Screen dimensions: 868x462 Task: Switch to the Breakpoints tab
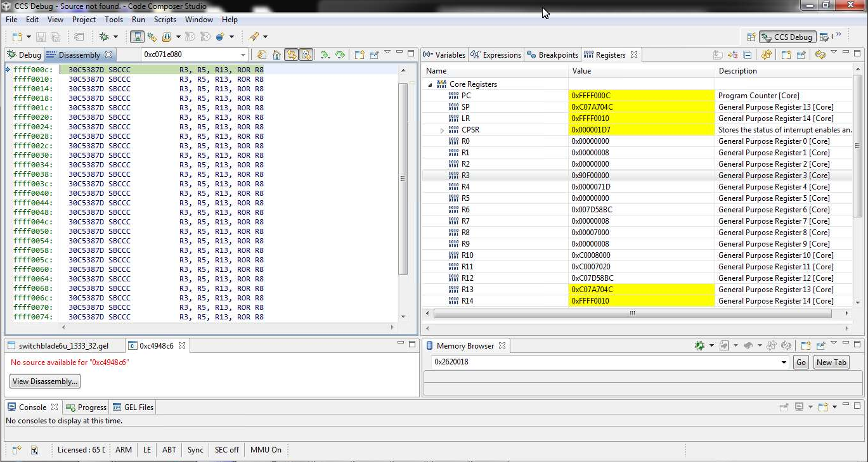pyautogui.click(x=556, y=55)
